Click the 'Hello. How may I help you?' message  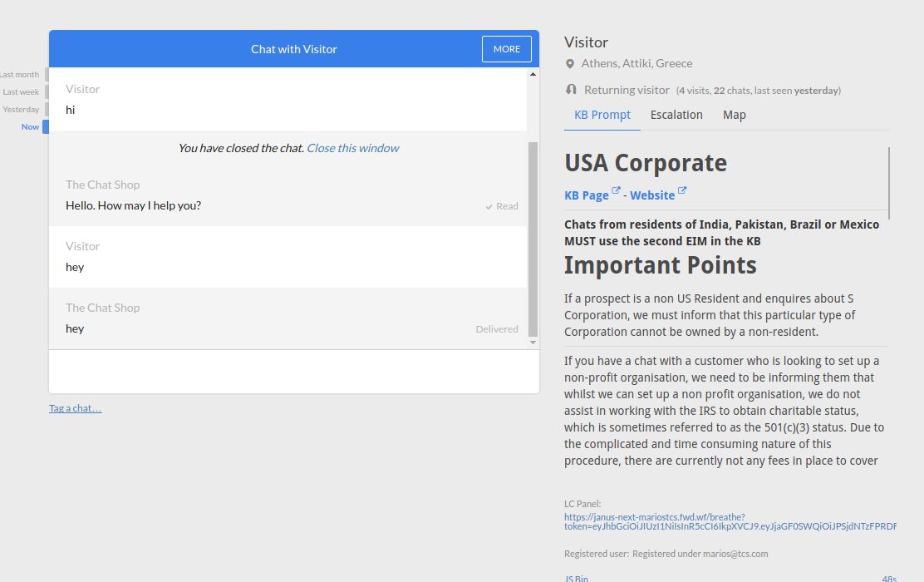point(133,206)
